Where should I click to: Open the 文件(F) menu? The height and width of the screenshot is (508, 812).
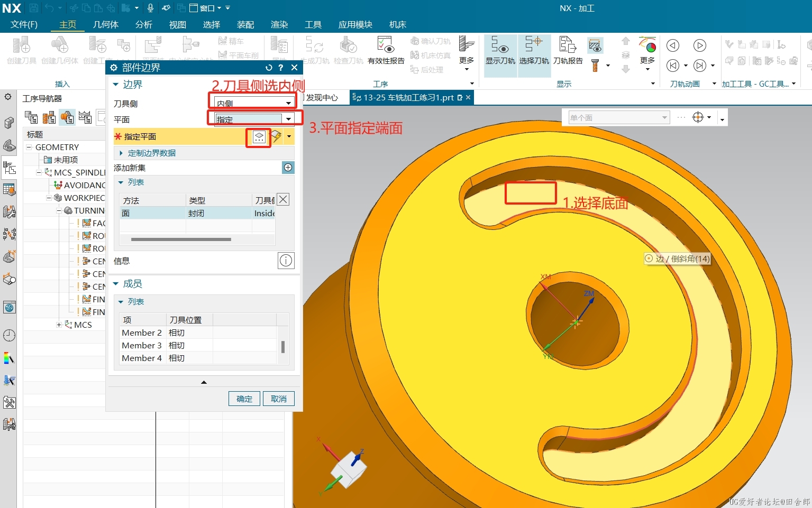click(x=24, y=24)
